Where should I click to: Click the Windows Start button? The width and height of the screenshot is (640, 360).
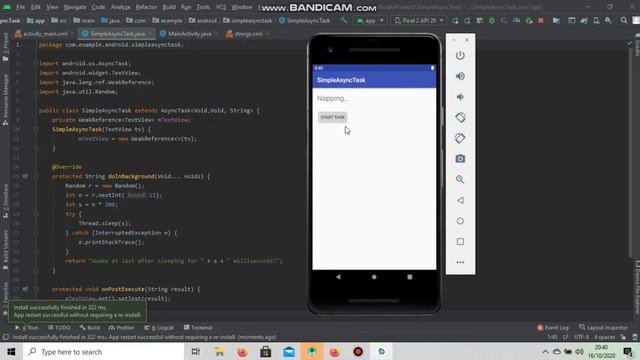tap(11, 352)
